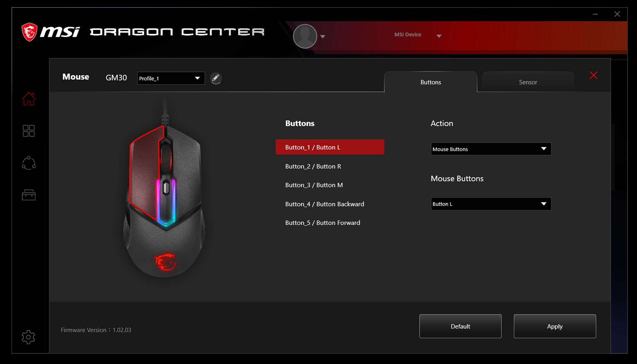Open the Settings gear icon in sidebar
Viewport: 637px width, 364px height.
click(x=29, y=337)
